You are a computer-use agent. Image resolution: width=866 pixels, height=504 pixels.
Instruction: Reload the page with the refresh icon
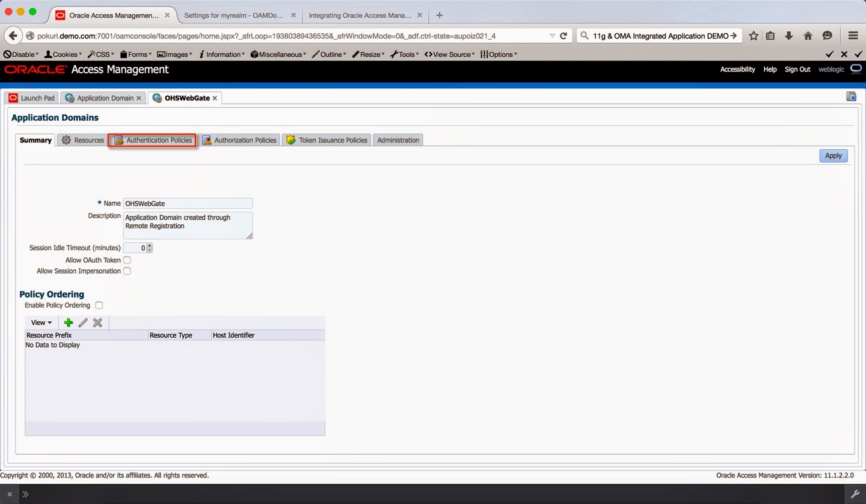[x=564, y=35]
